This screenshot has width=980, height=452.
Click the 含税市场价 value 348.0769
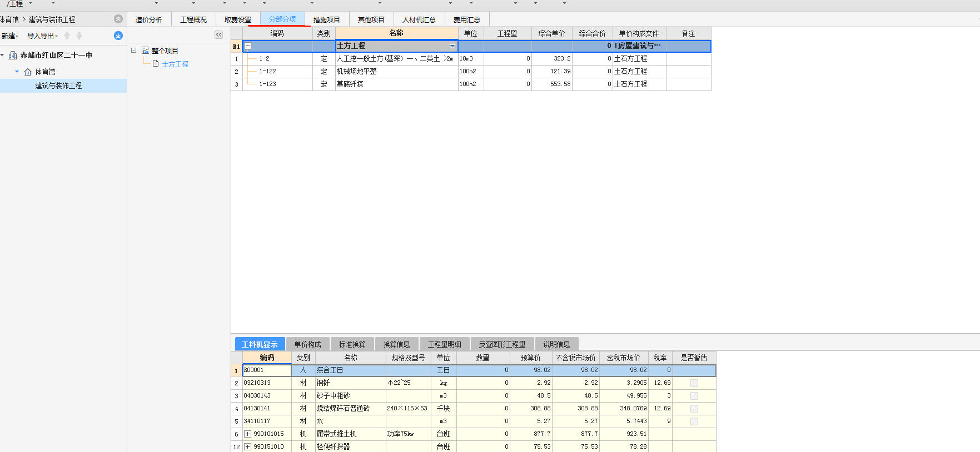coord(624,409)
